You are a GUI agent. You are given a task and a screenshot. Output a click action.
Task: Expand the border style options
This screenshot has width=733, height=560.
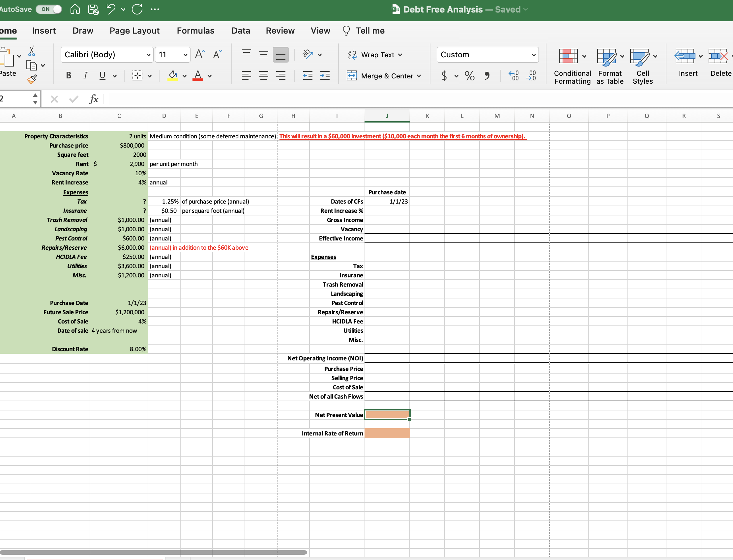click(x=149, y=76)
